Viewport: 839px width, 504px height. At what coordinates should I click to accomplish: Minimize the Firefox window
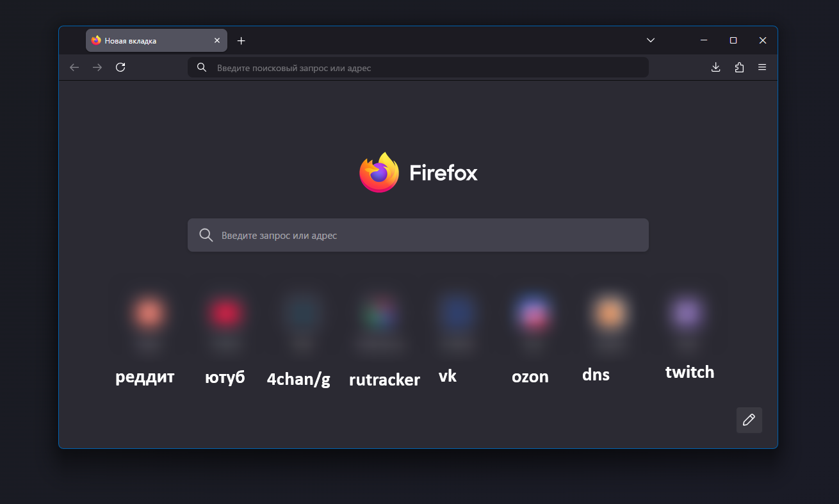704,40
